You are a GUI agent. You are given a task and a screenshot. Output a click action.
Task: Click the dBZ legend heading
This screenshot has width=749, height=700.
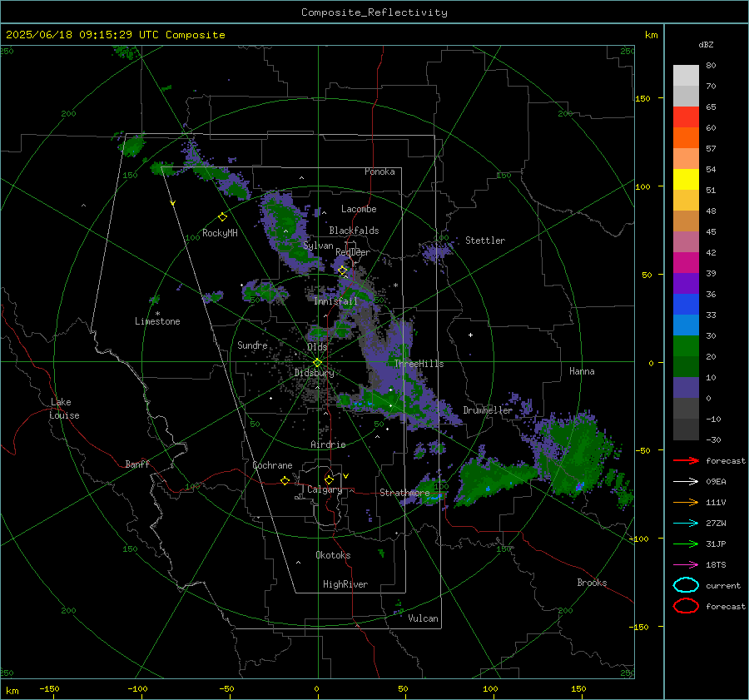tap(706, 44)
